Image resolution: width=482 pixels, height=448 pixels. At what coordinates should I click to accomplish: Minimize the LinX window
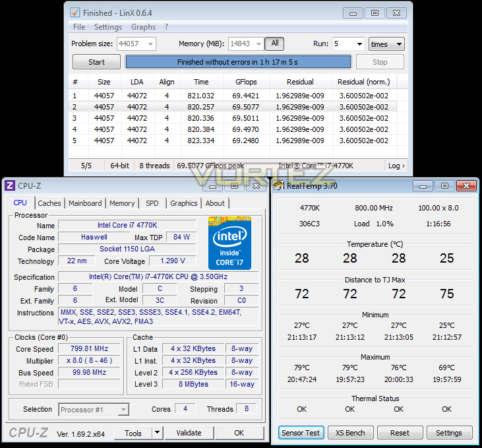353,13
